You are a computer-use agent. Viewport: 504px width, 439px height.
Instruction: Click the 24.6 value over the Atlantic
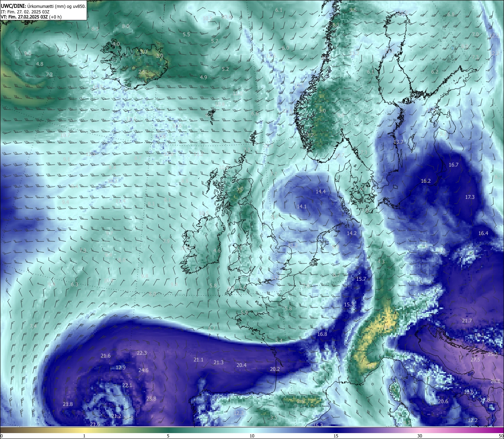pyautogui.click(x=144, y=370)
